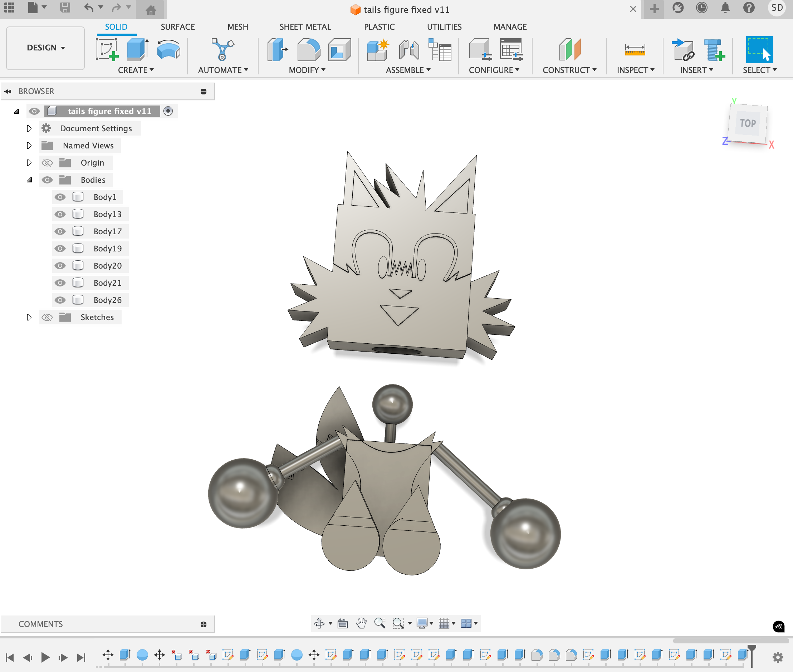
Task: Click the Offset Plane construct icon
Action: click(x=570, y=49)
